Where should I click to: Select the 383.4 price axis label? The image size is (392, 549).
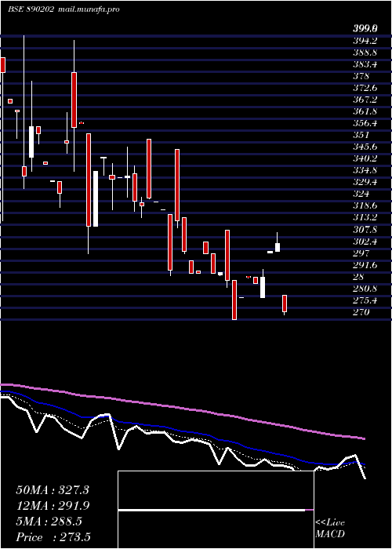coord(365,64)
